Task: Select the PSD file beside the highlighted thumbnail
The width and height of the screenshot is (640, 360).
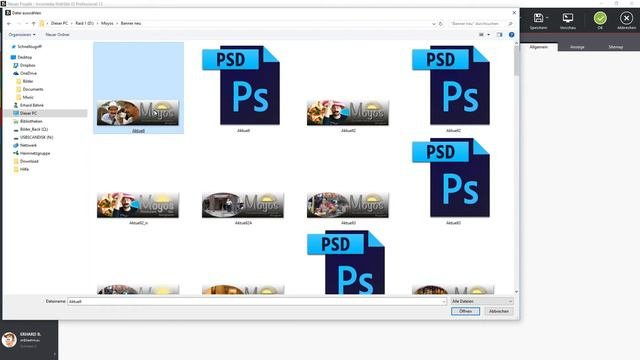Action: tap(243, 85)
